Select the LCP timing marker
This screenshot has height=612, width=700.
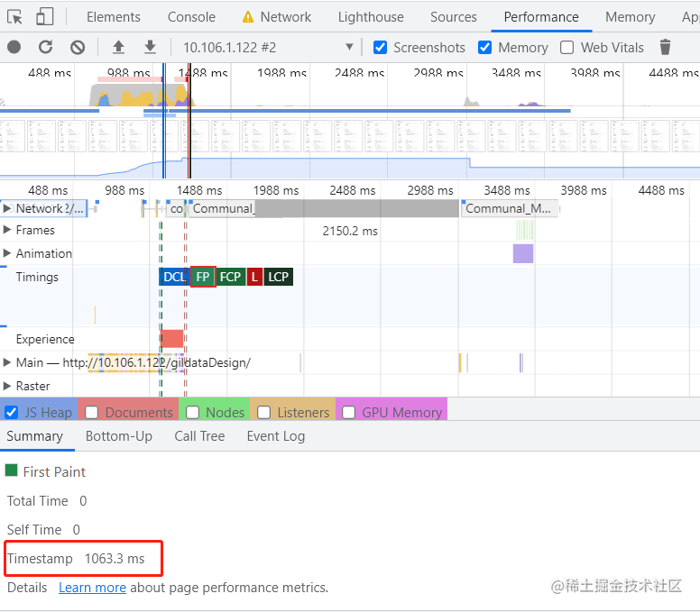278,277
